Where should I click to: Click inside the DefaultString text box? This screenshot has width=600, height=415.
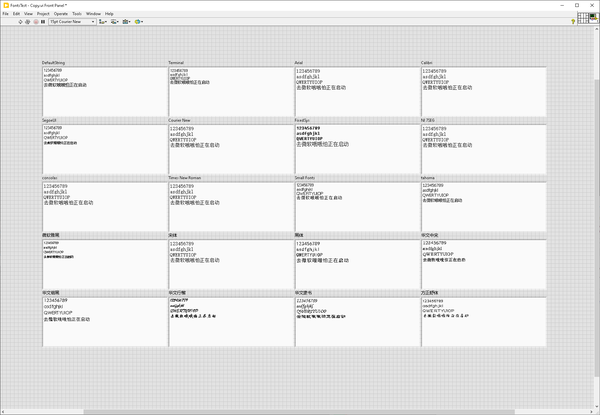click(x=104, y=92)
